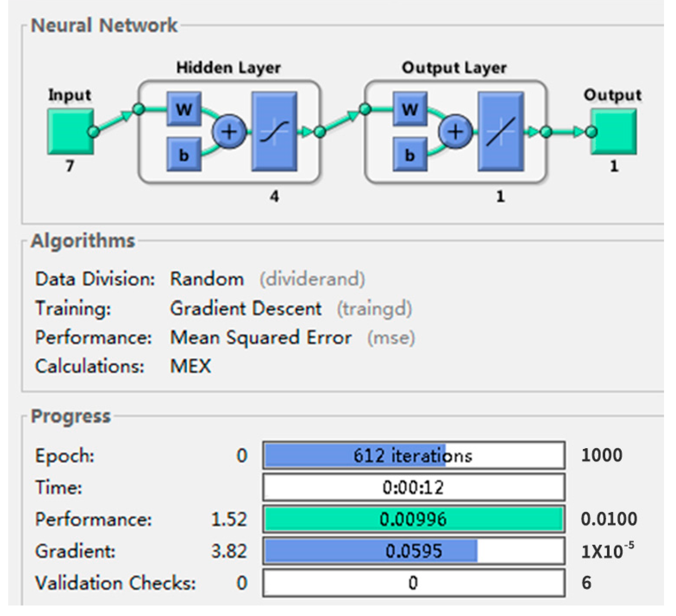Click the Hidden Layer summation plus node
Image resolution: width=676 pixels, height=616 pixels.
(229, 132)
